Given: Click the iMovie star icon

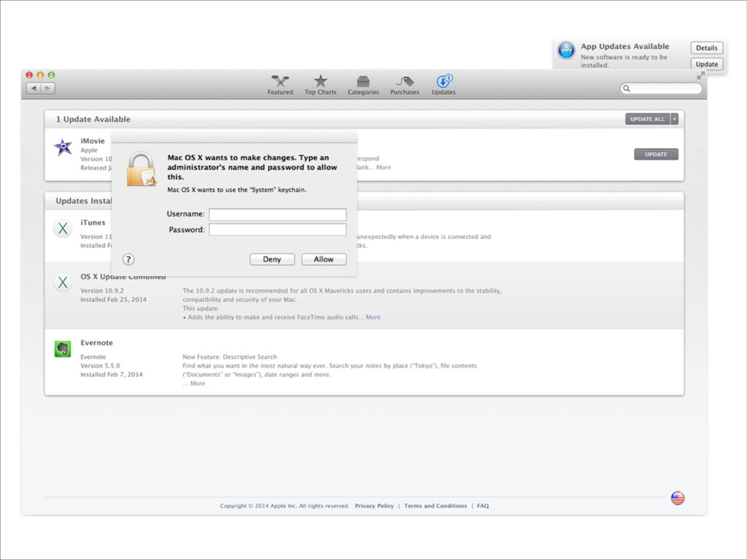Looking at the screenshot, I should [x=63, y=147].
